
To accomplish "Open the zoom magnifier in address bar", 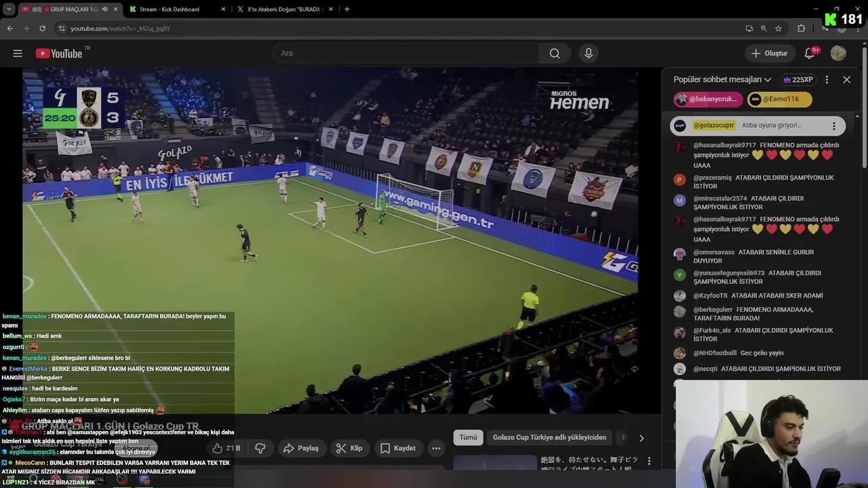I will click(x=764, y=28).
